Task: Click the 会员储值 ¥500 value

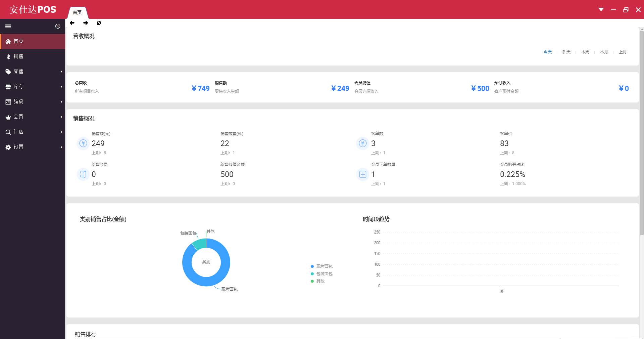Action: [x=480, y=88]
